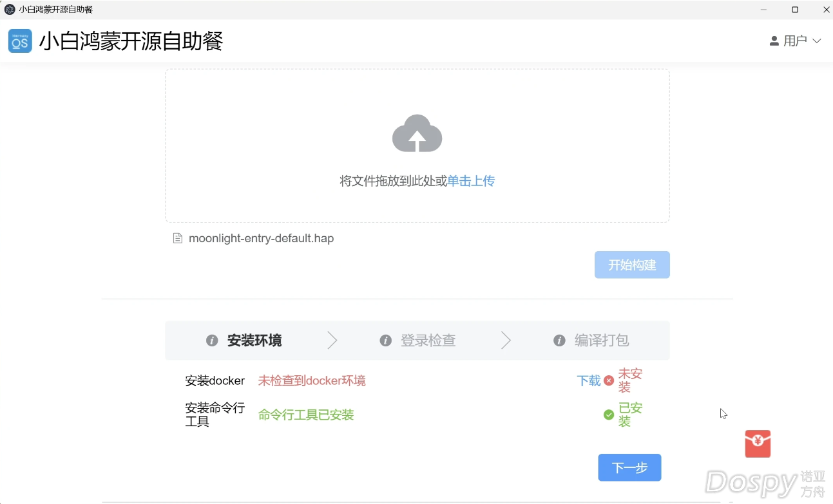Click the 未安装 status text
This screenshot has width=833, height=504.
click(x=630, y=380)
